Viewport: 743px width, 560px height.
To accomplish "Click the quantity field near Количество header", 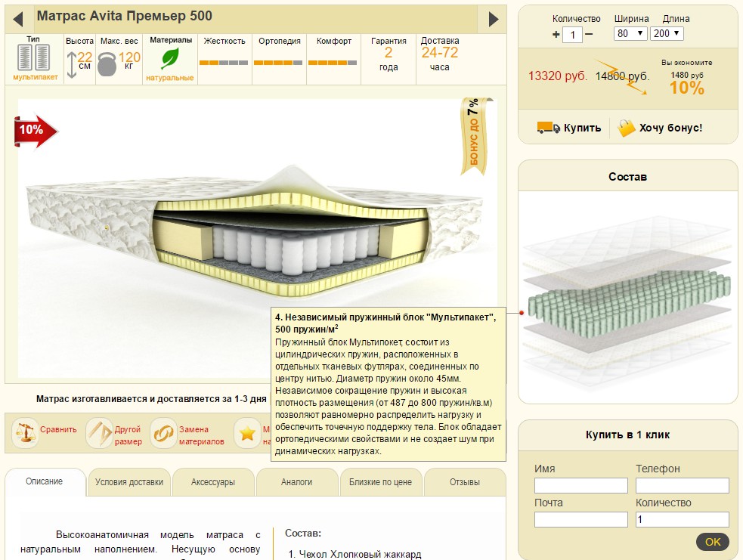I will [572, 35].
